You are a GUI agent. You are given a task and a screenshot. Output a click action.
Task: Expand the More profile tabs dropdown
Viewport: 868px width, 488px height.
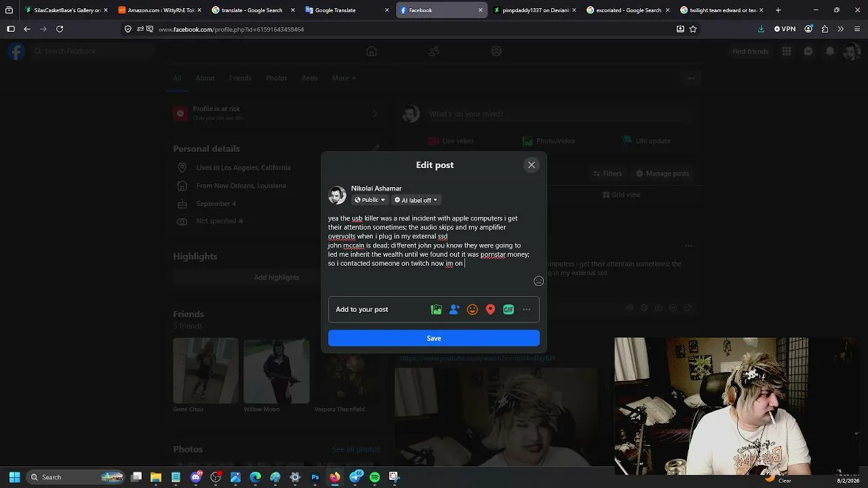pyautogui.click(x=344, y=78)
